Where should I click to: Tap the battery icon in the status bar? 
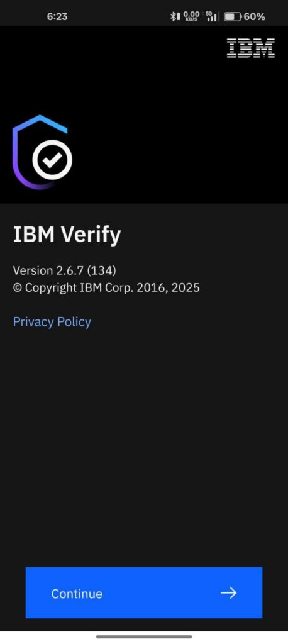pos(233,17)
